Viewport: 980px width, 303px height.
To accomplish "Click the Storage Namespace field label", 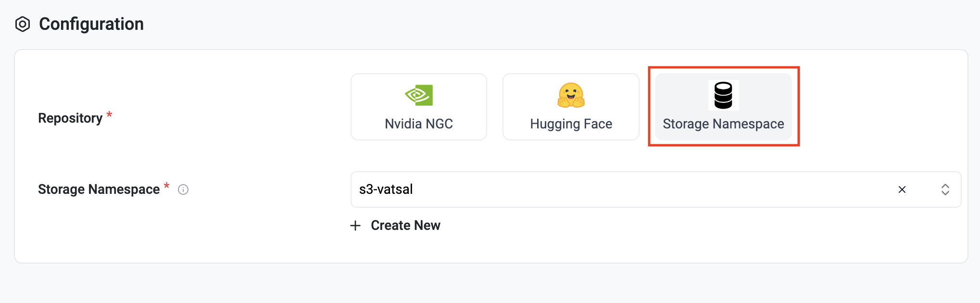I will 100,189.
